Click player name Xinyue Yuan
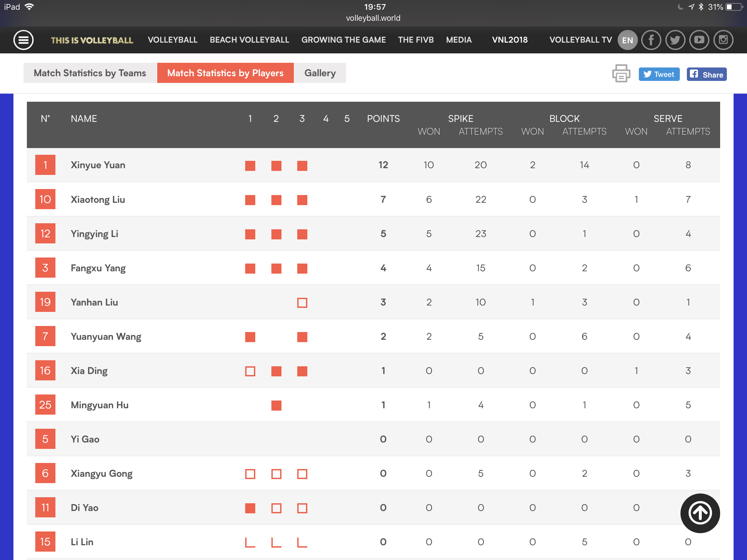The height and width of the screenshot is (560, 747). (x=98, y=165)
